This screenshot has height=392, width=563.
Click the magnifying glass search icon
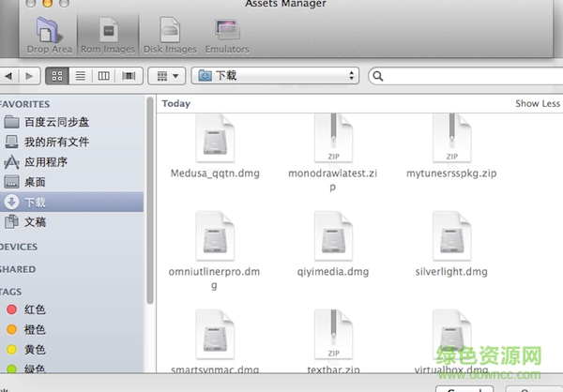coord(378,76)
